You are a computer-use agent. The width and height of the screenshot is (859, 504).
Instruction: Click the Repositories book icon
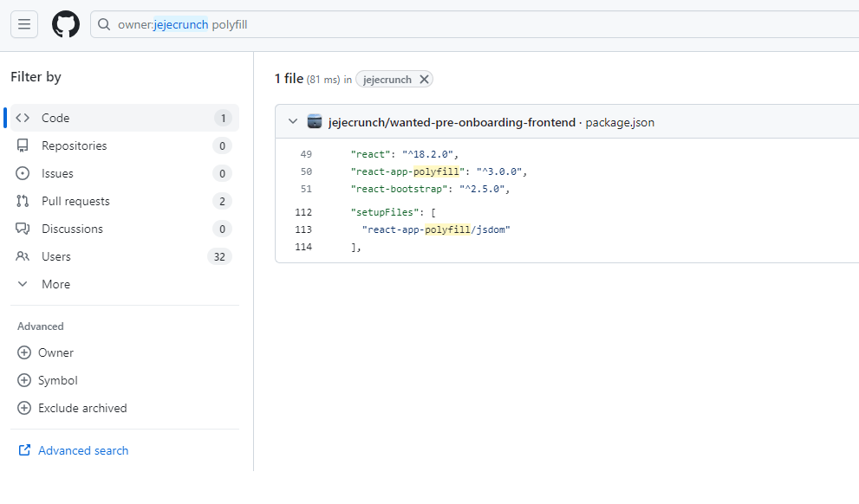[23, 145]
